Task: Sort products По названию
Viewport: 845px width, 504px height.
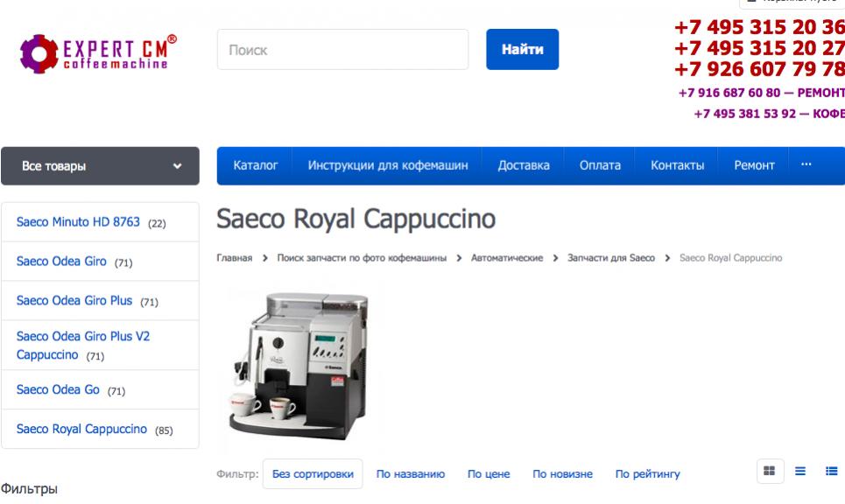Action: [411, 474]
